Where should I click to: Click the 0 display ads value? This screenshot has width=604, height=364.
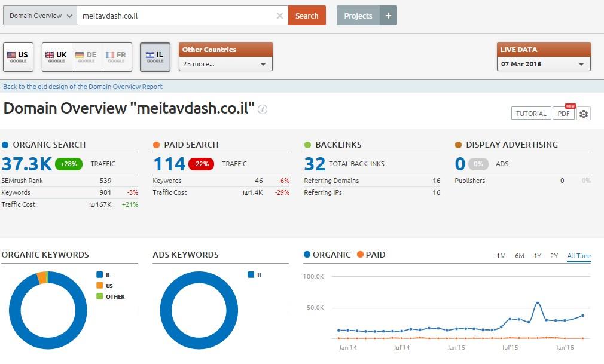pos(460,164)
